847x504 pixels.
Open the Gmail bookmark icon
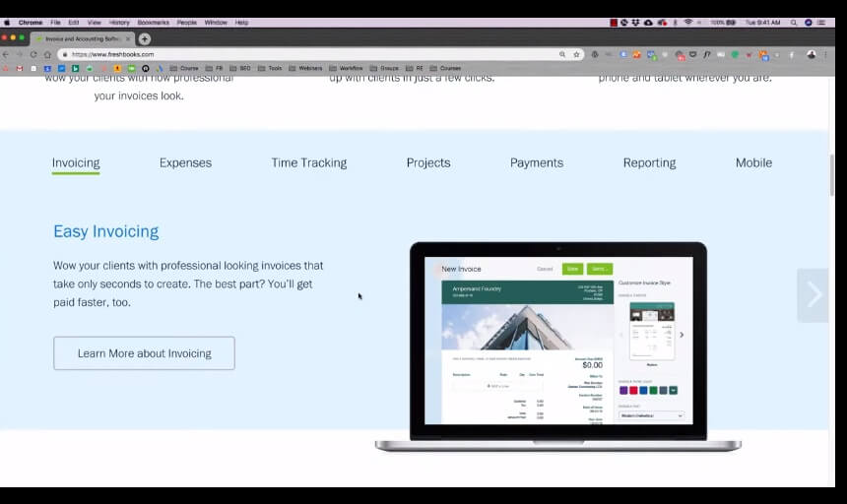pos(20,69)
